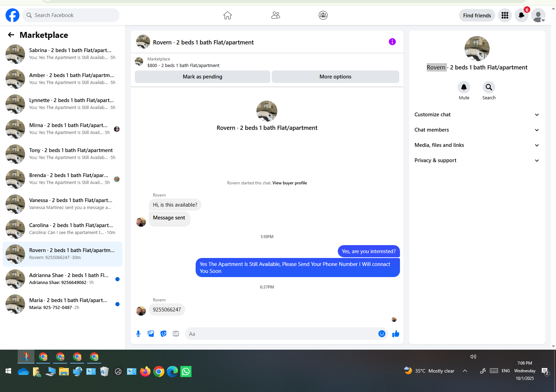Viewport: 556px width, 392px height.
Task: Click the 'Message sent' bubble
Action: tap(169, 219)
